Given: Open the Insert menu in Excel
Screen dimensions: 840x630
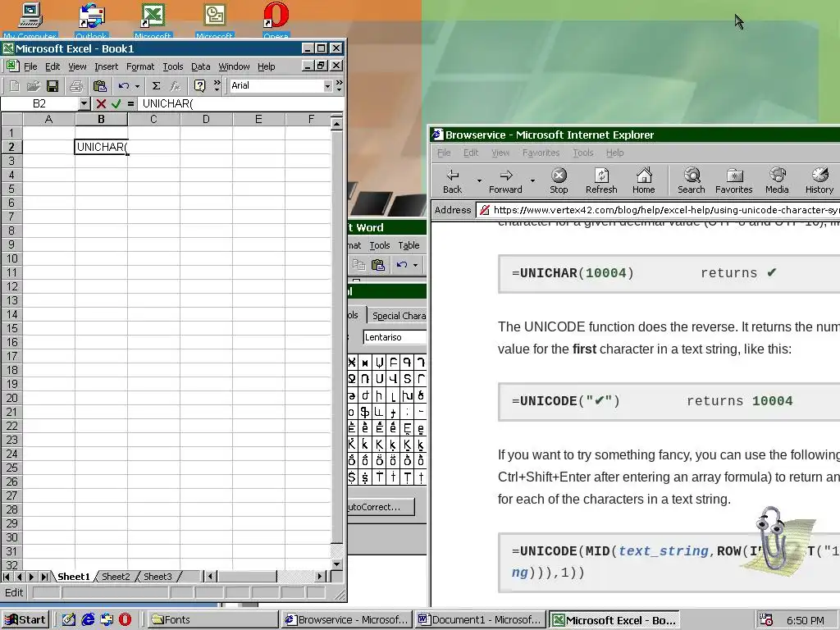Looking at the screenshot, I should [106, 66].
